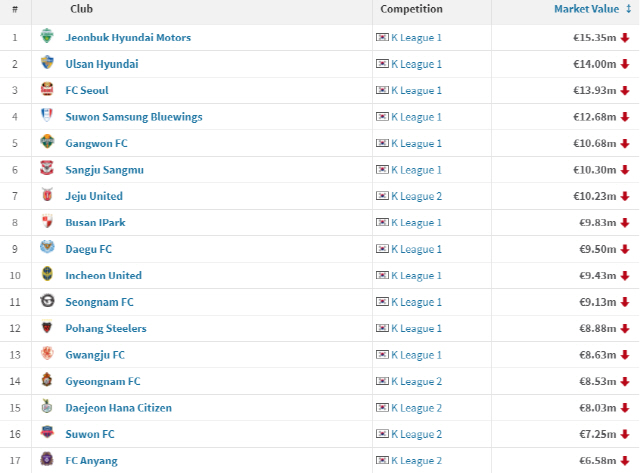Click the Suwon FC club crest

(x=47, y=432)
